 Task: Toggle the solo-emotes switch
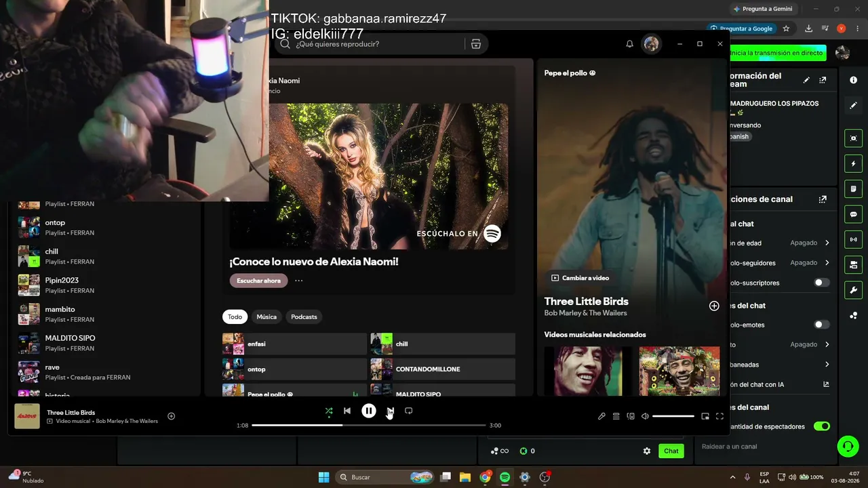pos(821,325)
